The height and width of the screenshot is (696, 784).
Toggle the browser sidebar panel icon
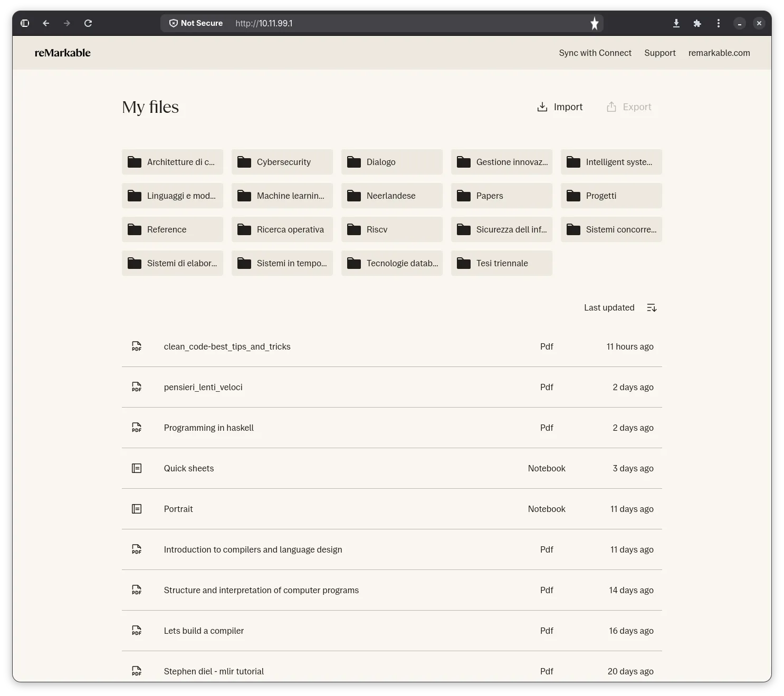pyautogui.click(x=25, y=23)
